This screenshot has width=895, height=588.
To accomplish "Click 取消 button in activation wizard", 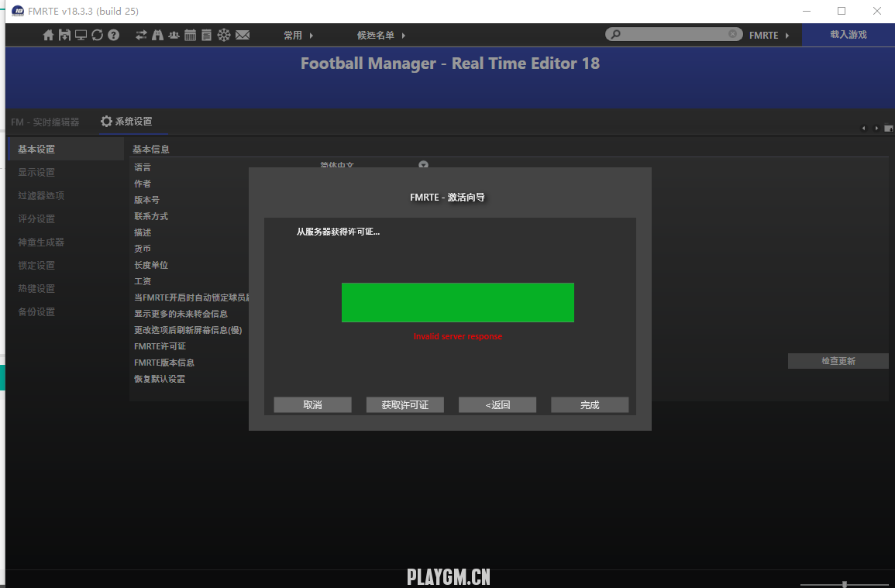I will (313, 404).
